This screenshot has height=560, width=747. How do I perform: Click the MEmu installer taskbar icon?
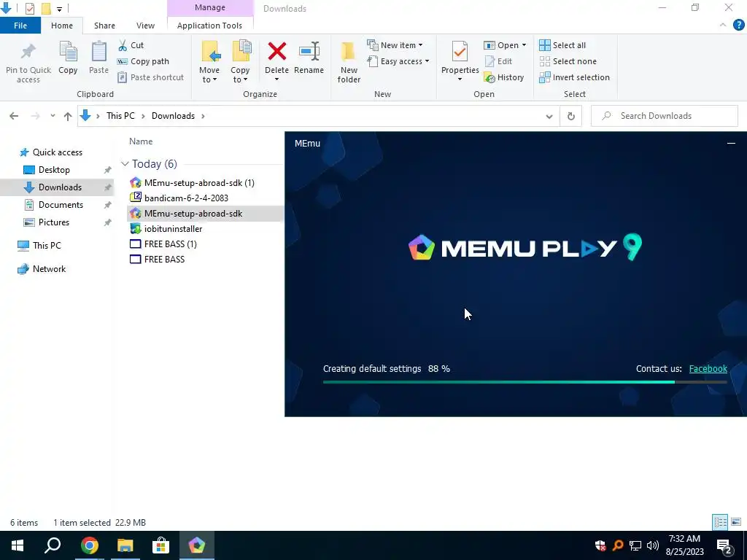coord(197,545)
